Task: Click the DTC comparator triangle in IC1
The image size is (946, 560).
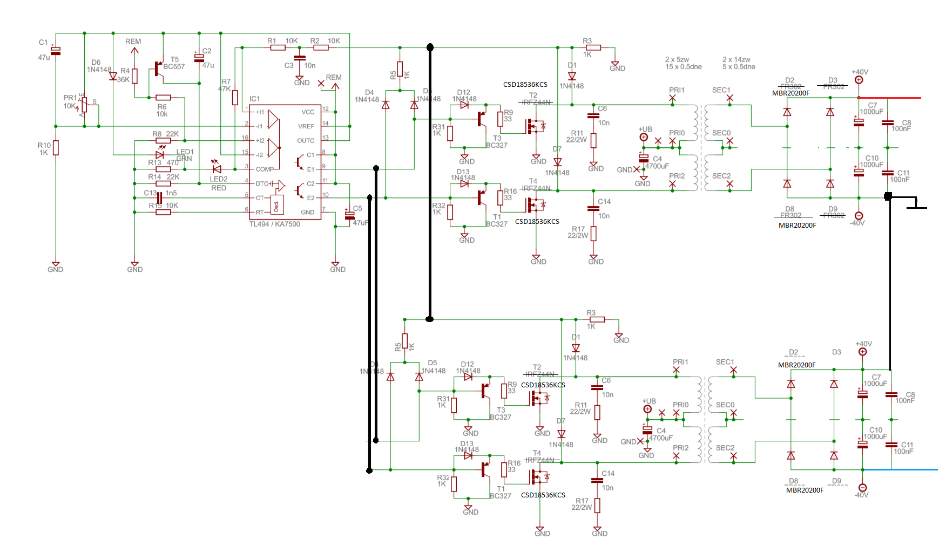Action: 281,186
